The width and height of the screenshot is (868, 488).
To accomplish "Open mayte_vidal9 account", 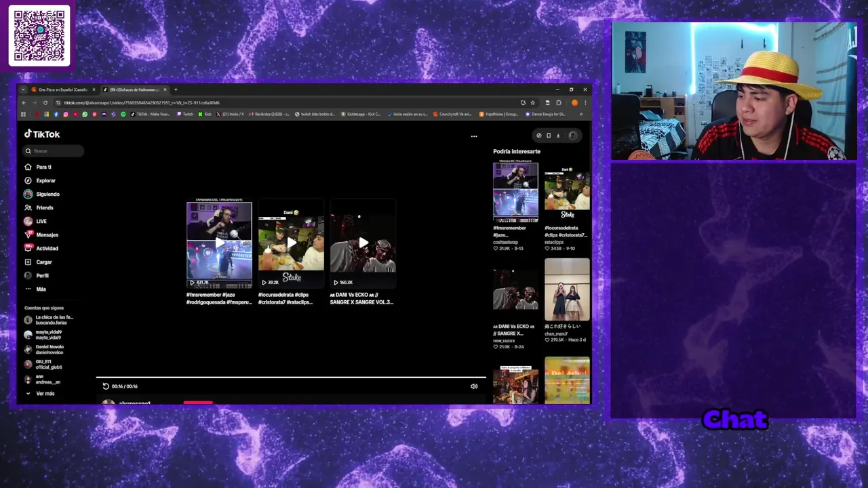I will [x=43, y=335].
